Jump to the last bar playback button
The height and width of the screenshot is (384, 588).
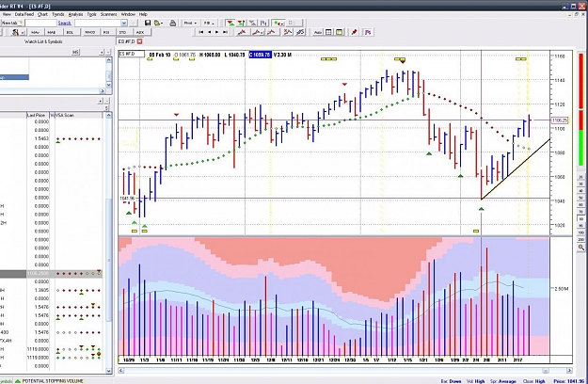(x=226, y=33)
